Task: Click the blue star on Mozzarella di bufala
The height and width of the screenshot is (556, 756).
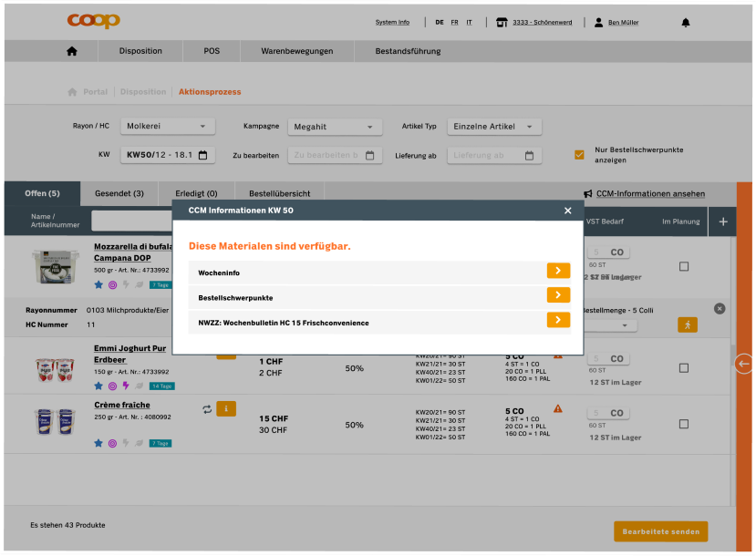Action: click(98, 284)
